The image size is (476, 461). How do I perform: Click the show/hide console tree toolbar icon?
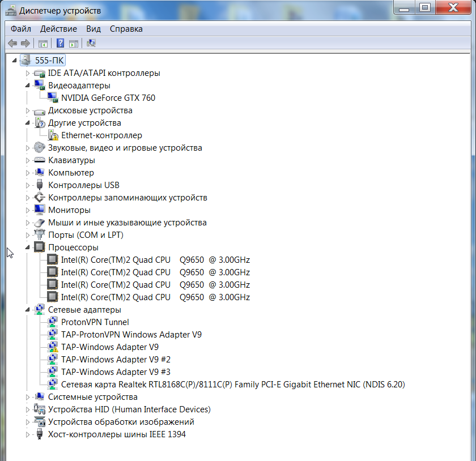point(43,44)
